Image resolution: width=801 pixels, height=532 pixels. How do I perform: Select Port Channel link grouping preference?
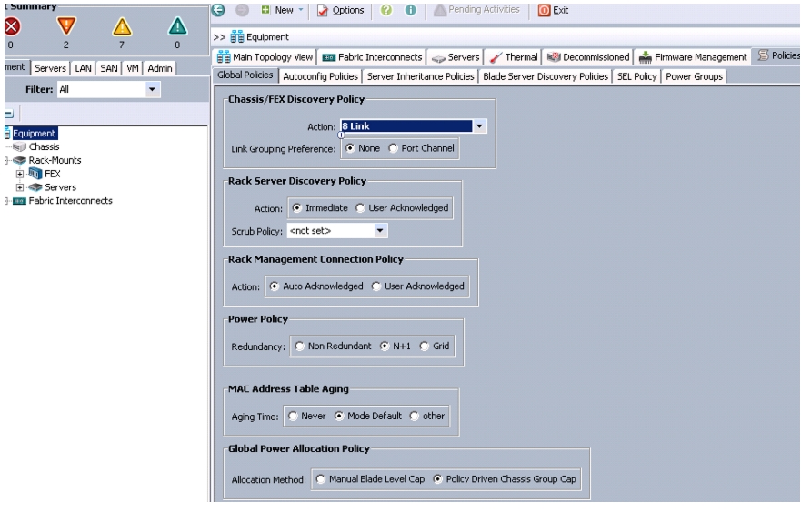pyautogui.click(x=393, y=148)
